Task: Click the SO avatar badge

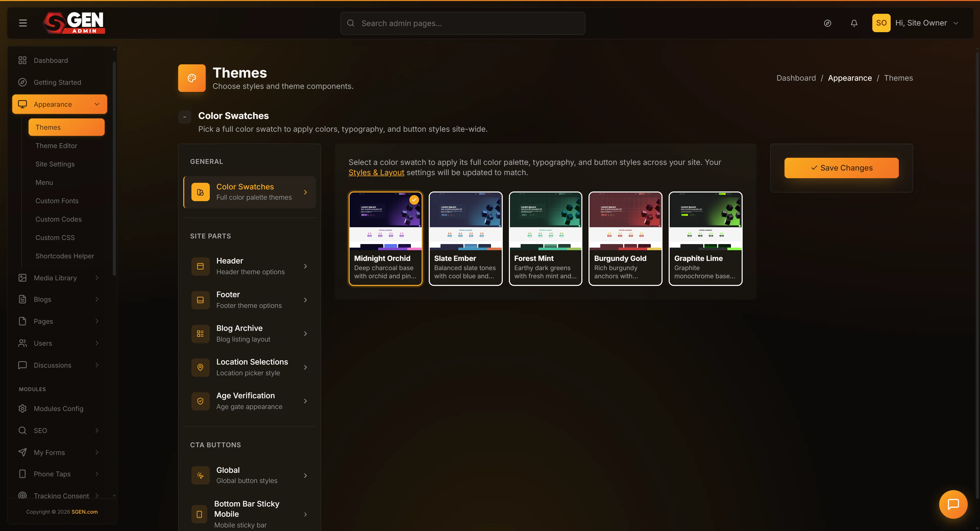Action: (x=881, y=23)
